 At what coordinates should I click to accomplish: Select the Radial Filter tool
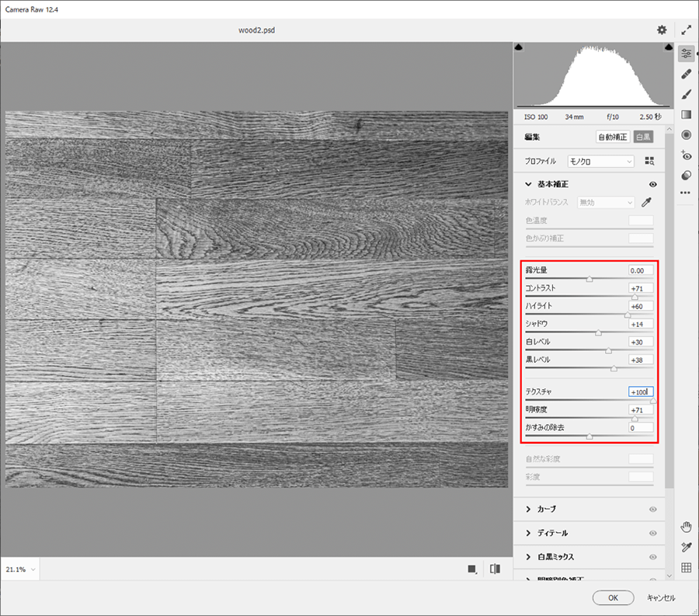(x=686, y=134)
